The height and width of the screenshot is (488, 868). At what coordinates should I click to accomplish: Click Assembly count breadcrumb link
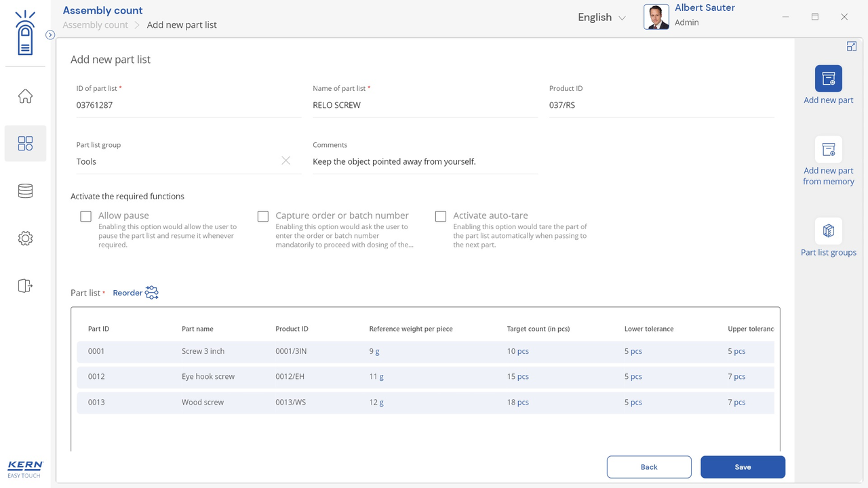[95, 25]
